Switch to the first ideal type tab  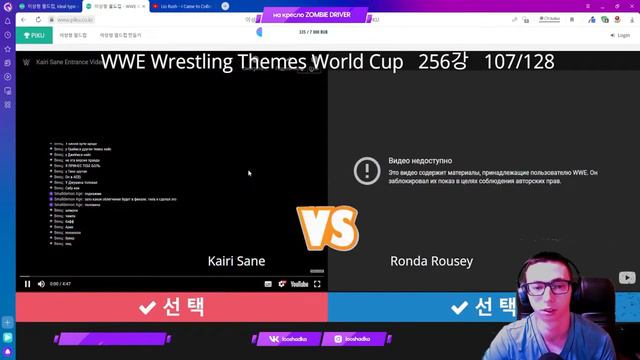click(49, 7)
